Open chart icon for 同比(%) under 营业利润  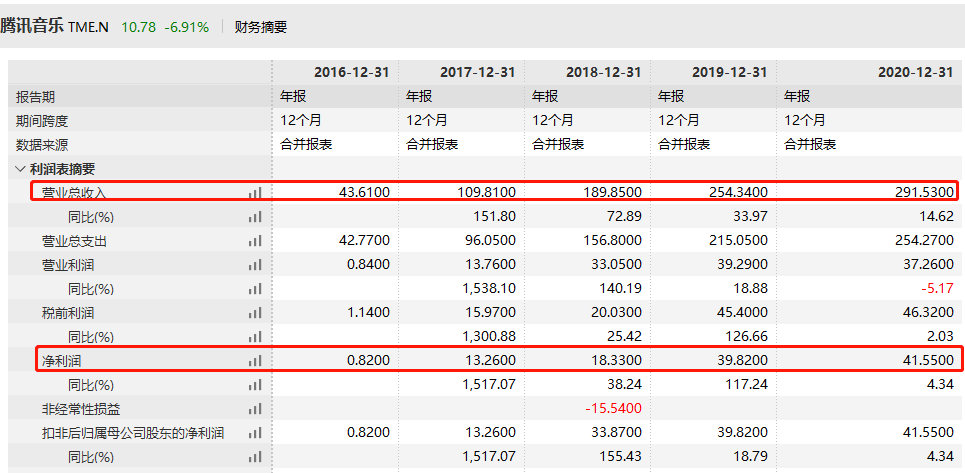[x=254, y=289]
